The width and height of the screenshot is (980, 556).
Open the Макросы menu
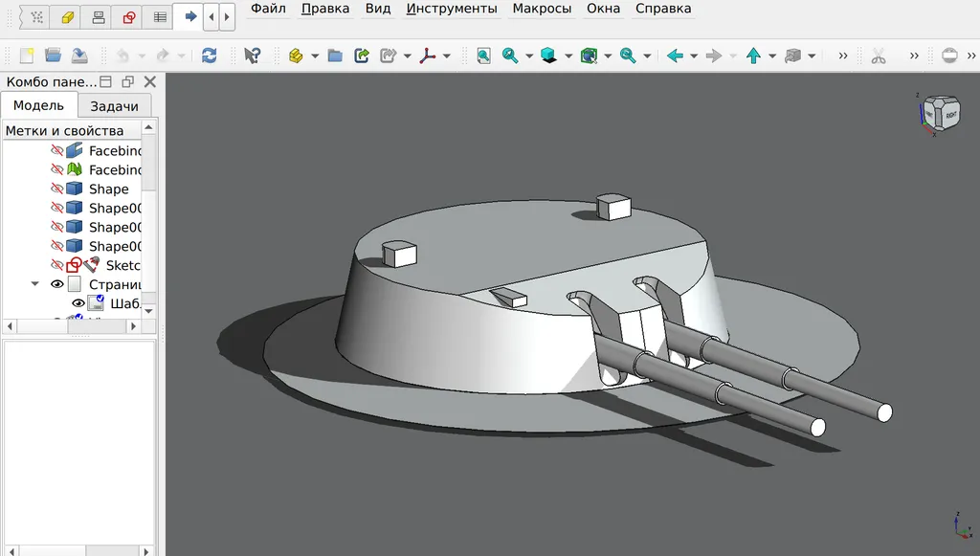tap(541, 9)
